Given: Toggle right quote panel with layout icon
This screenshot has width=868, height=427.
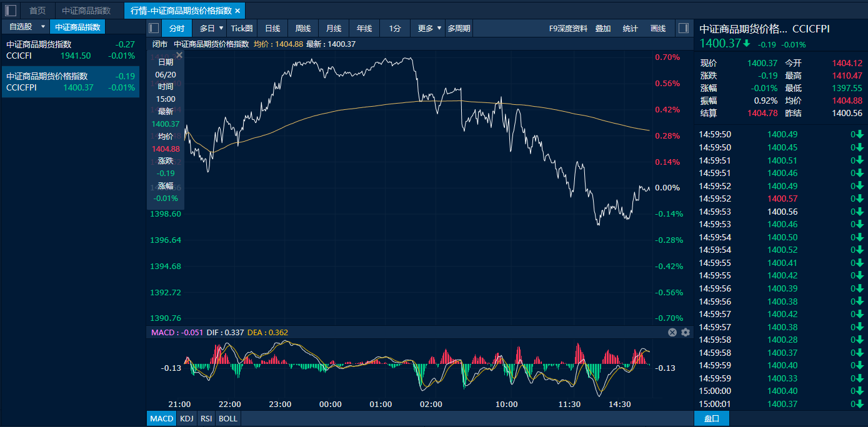Looking at the screenshot, I should coord(683,28).
